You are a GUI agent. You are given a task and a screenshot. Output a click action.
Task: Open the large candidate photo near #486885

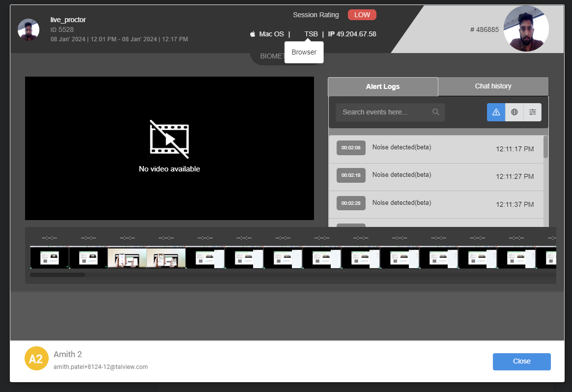coord(526,28)
